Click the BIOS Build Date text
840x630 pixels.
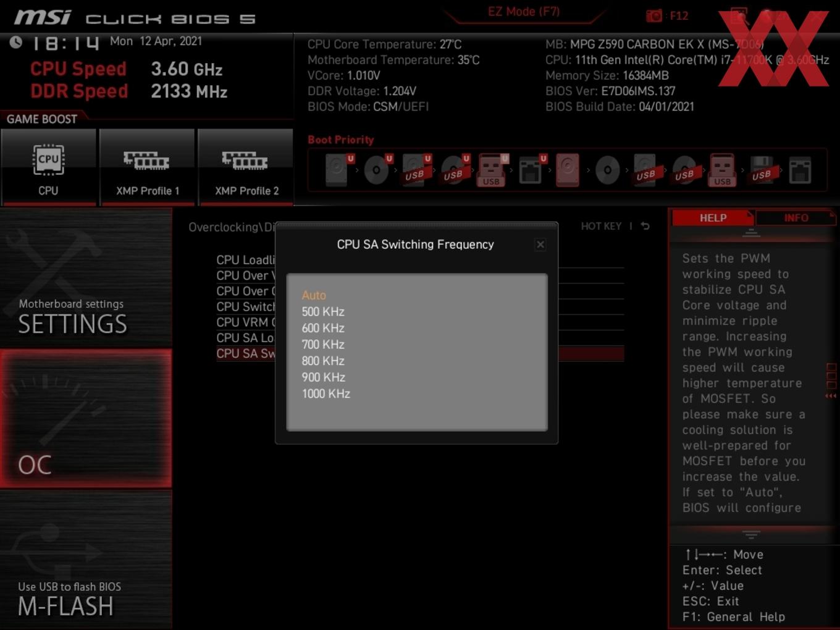click(619, 106)
